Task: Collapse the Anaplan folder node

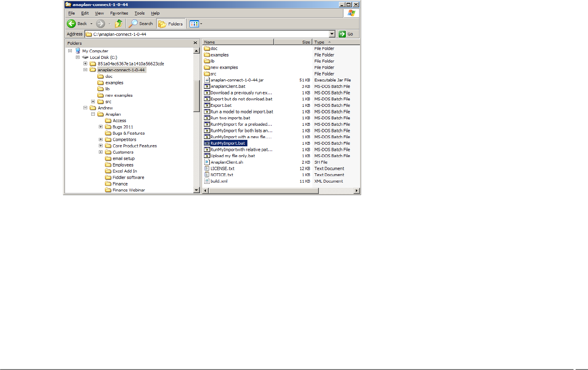Action: pyautogui.click(x=93, y=114)
